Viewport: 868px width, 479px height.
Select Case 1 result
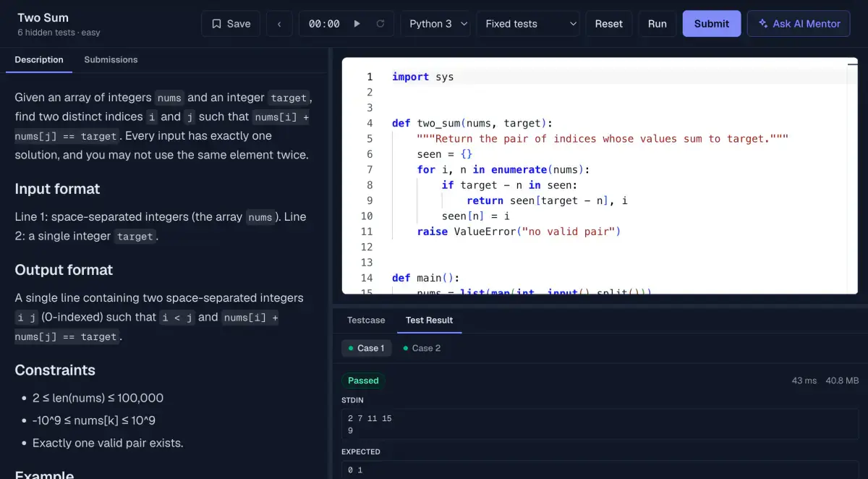[366, 348]
